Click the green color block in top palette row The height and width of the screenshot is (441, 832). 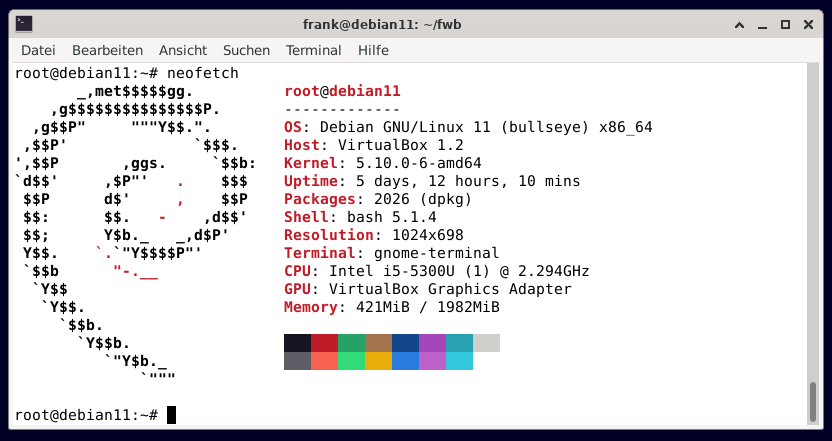(351, 343)
